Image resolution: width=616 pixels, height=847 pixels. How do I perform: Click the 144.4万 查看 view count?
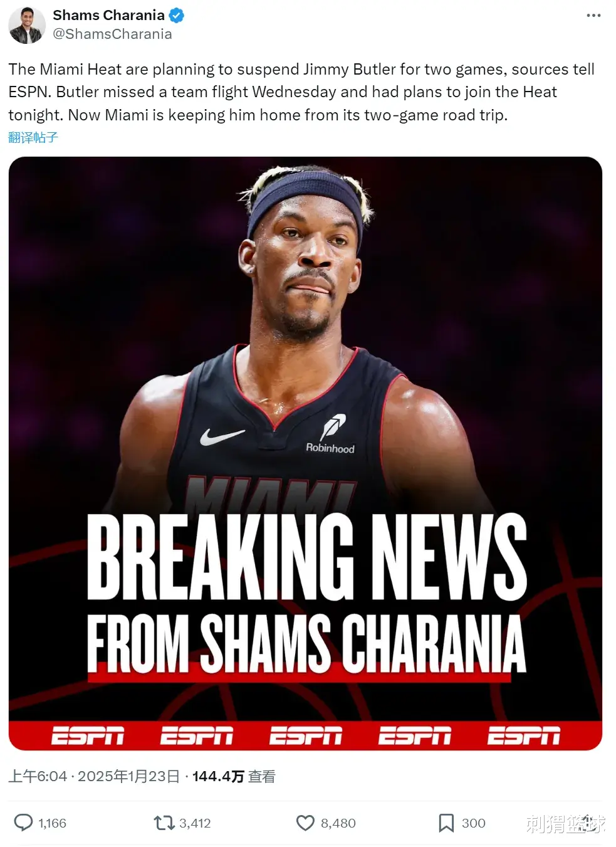click(x=234, y=776)
